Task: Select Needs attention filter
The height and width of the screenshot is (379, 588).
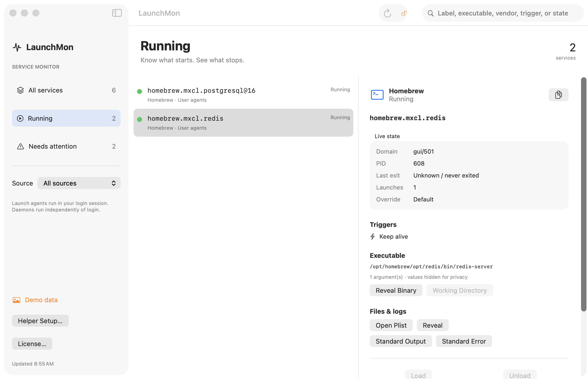Action: pos(66,146)
